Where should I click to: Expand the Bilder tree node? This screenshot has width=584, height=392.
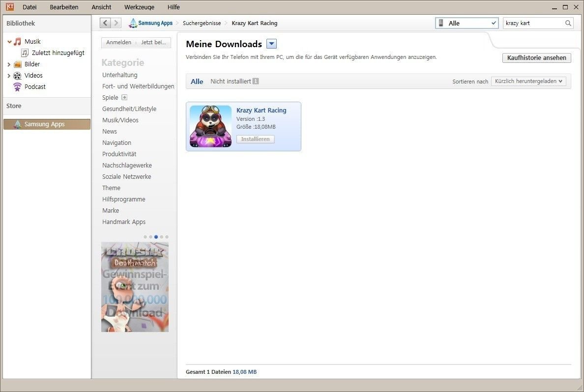[x=9, y=64]
